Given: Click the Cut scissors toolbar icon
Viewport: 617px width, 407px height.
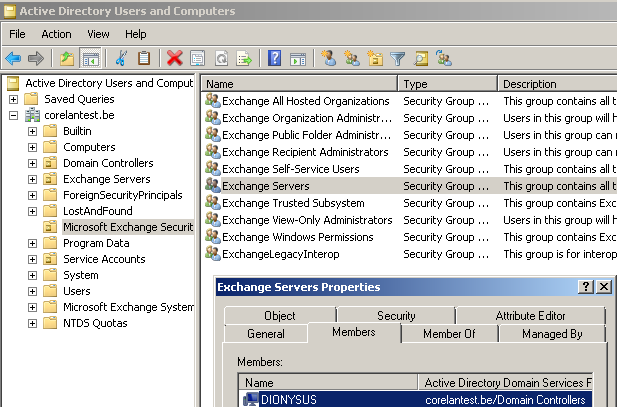Looking at the screenshot, I should coord(121,58).
